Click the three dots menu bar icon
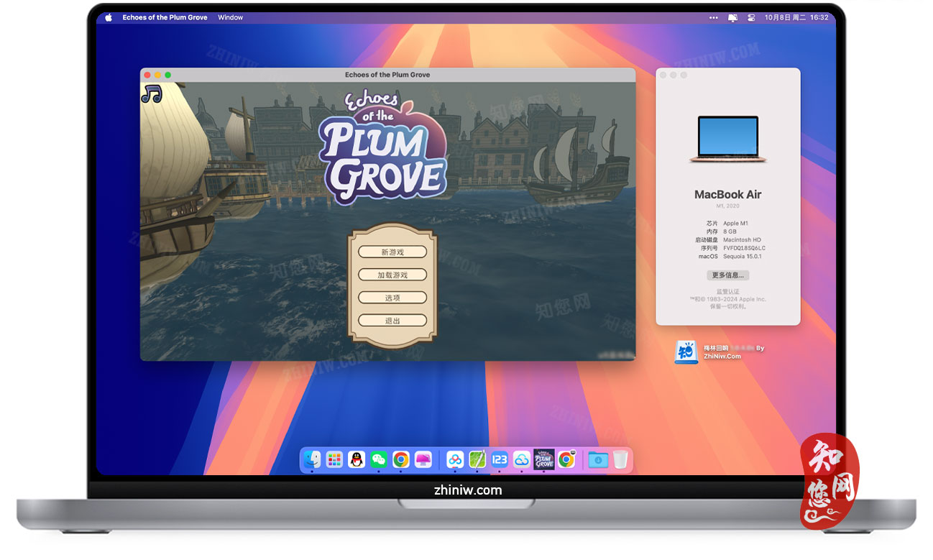Image resolution: width=933 pixels, height=560 pixels. coord(713,17)
